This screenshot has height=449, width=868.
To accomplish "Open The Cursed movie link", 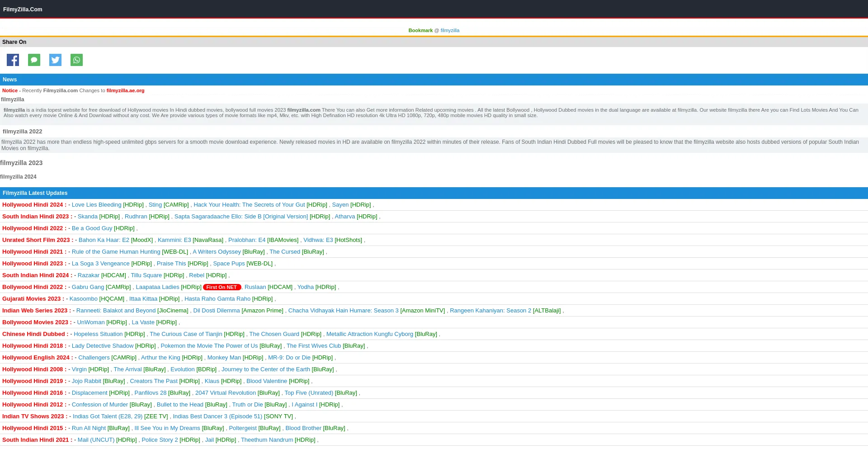I will (x=285, y=252).
